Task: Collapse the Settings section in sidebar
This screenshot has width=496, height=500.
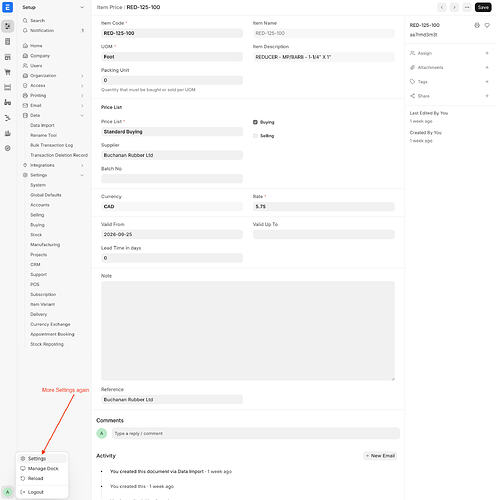Action: (82, 175)
